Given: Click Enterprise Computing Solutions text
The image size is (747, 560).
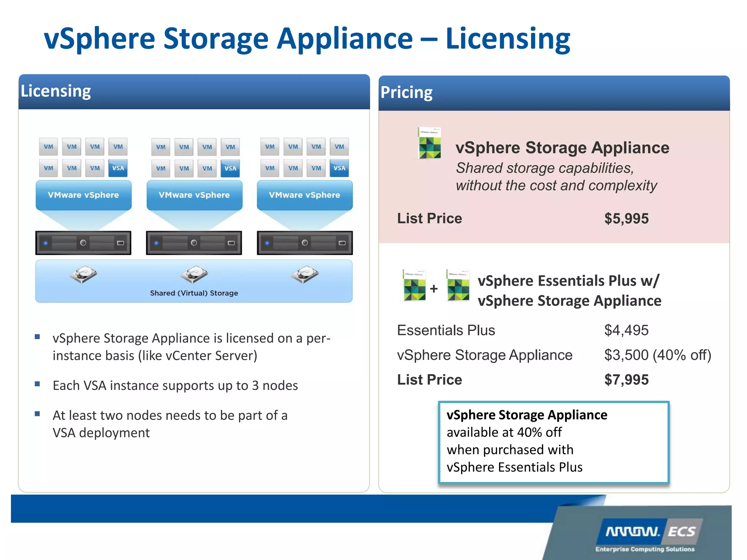Looking at the screenshot, I should click(645, 549).
